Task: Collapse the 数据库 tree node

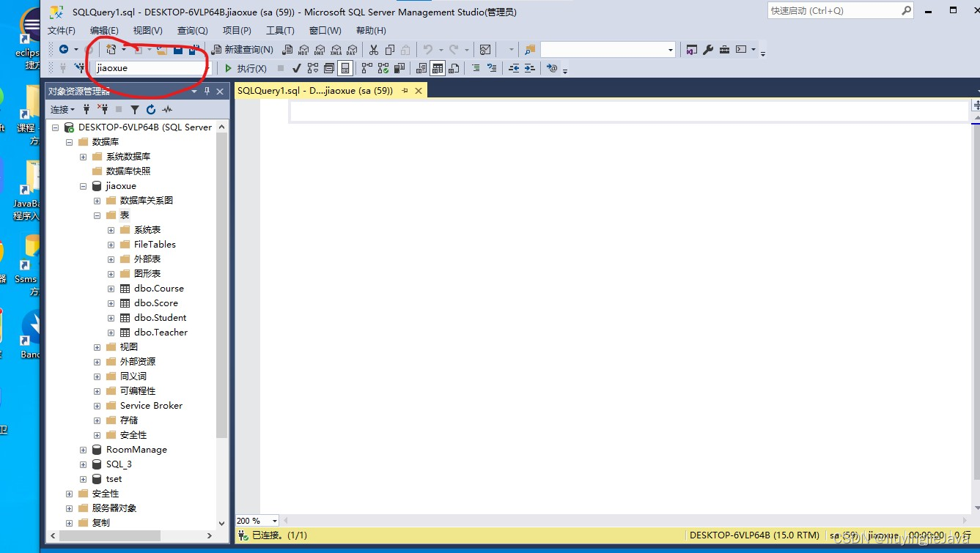Action: [69, 142]
